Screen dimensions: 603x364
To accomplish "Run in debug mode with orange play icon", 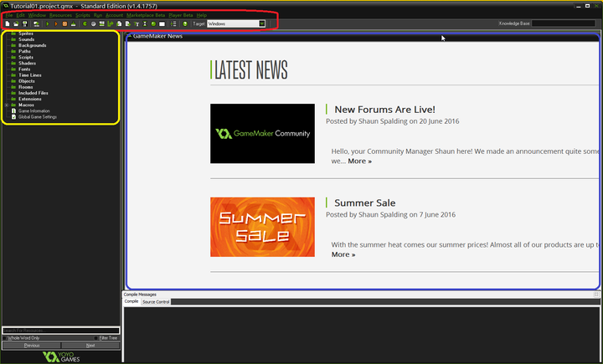I will pos(56,23).
